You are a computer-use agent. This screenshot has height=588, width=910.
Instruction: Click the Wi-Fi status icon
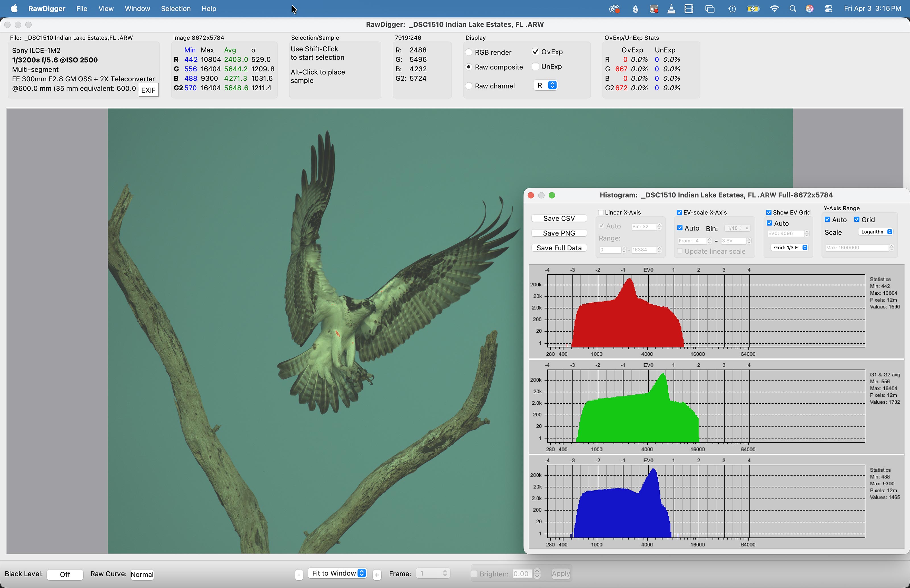click(x=774, y=9)
